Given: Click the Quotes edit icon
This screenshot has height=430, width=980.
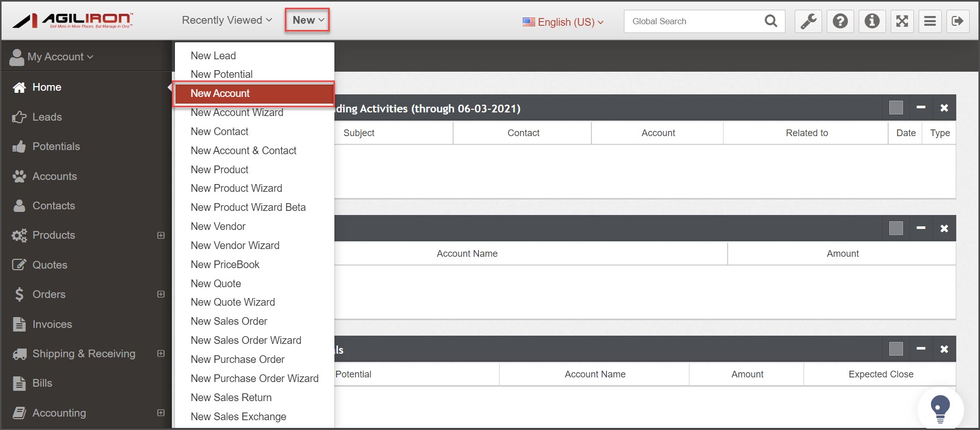Looking at the screenshot, I should 19,265.
